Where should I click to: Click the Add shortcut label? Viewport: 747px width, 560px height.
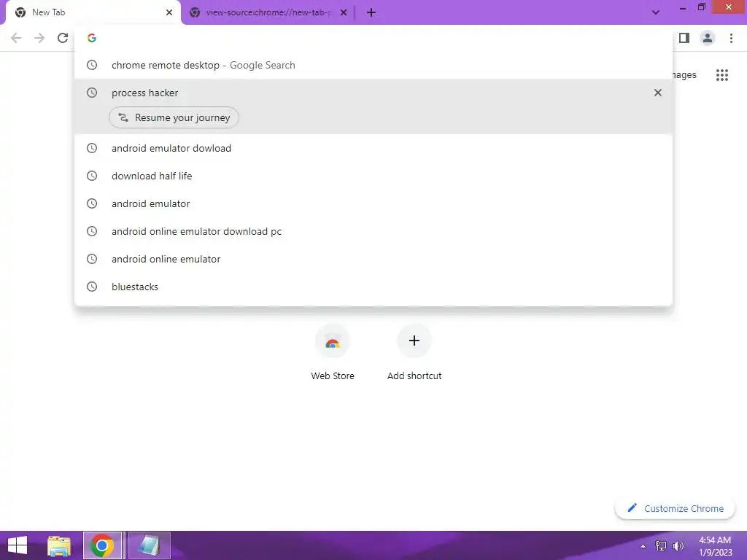(414, 376)
